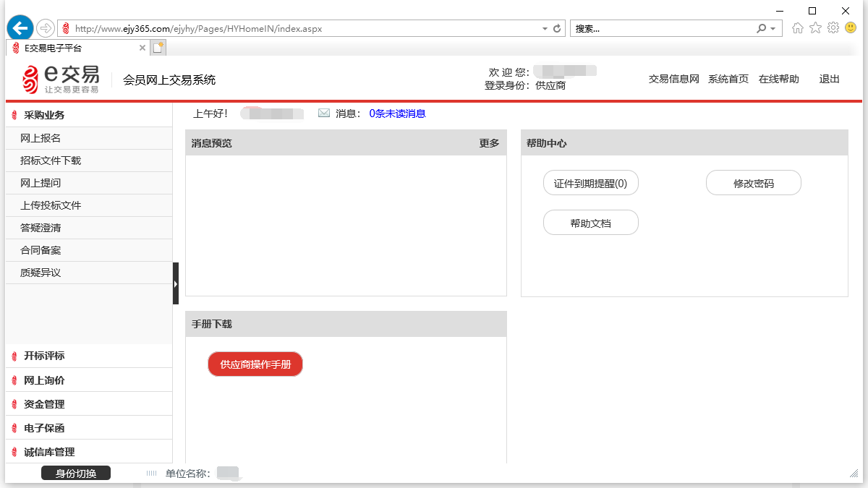868x488 pixels.
Task: Click 退出 to log out
Action: (830, 80)
